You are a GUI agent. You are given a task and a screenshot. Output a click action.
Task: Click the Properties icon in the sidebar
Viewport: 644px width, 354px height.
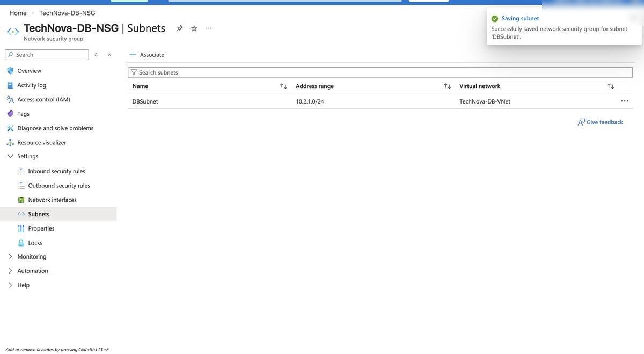pyautogui.click(x=21, y=228)
